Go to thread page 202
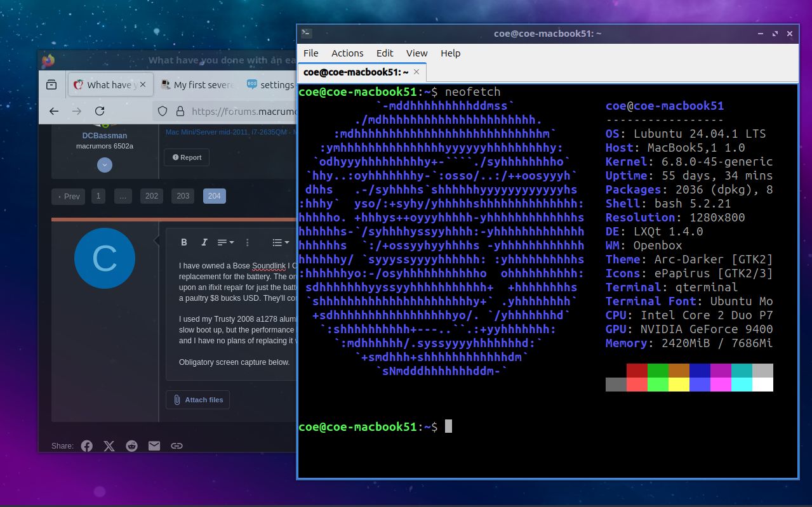Screen dimensions: 812x507 tap(152, 196)
